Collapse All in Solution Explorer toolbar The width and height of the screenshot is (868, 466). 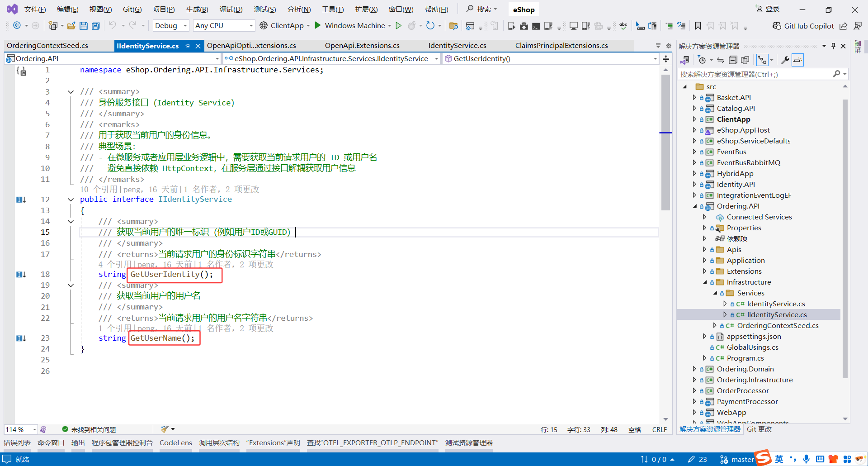pos(733,60)
